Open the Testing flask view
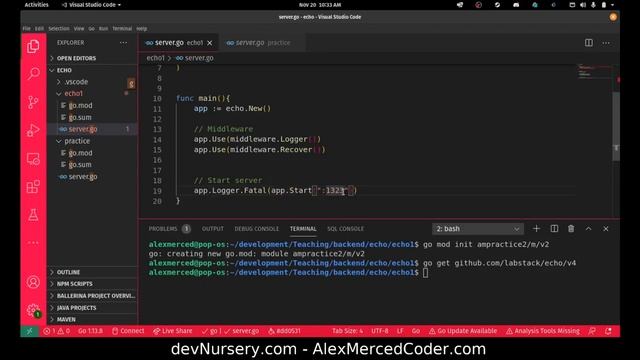 coord(33,215)
